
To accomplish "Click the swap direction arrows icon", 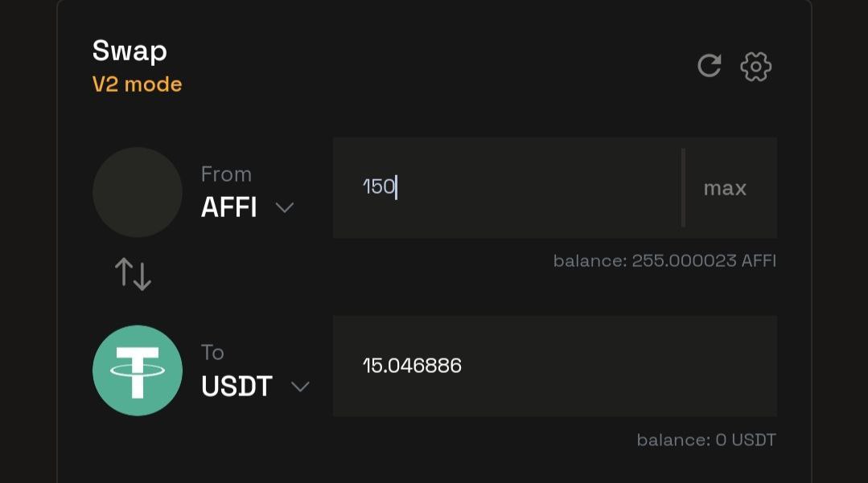I will point(134,275).
